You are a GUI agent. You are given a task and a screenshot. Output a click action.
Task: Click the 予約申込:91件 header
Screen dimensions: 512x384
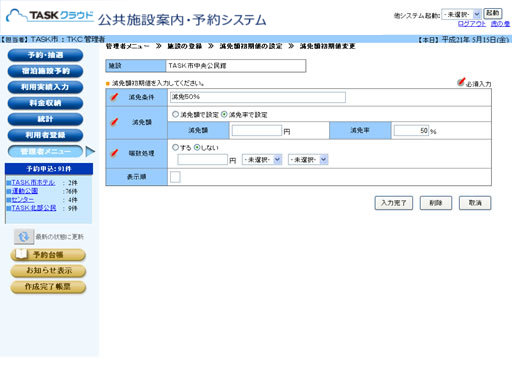point(49,169)
